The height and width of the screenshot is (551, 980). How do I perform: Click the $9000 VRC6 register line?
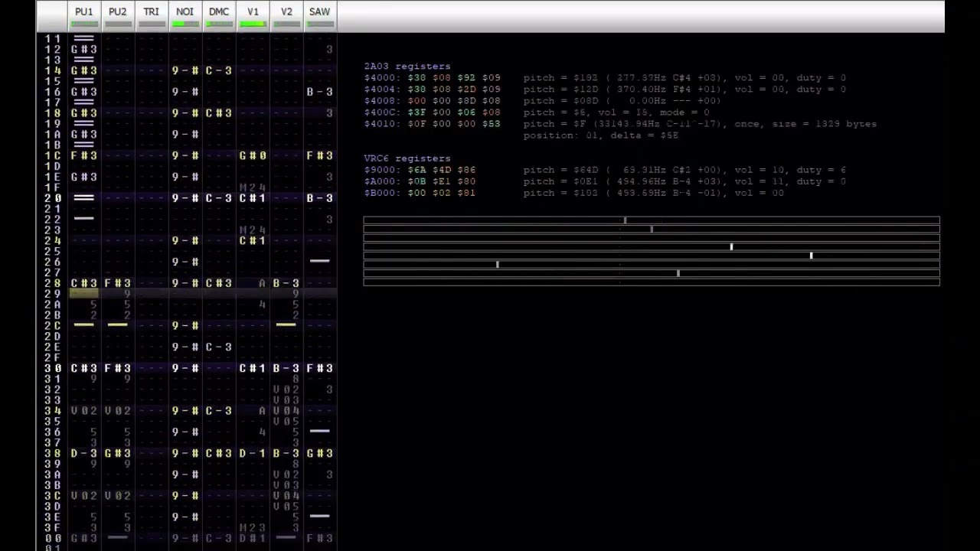click(605, 170)
